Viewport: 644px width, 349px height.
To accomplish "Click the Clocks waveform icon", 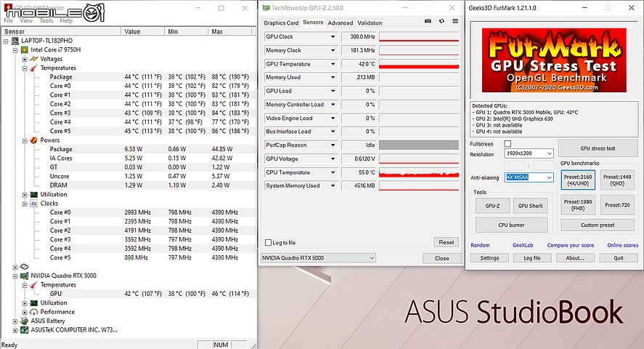I will pos(33,204).
